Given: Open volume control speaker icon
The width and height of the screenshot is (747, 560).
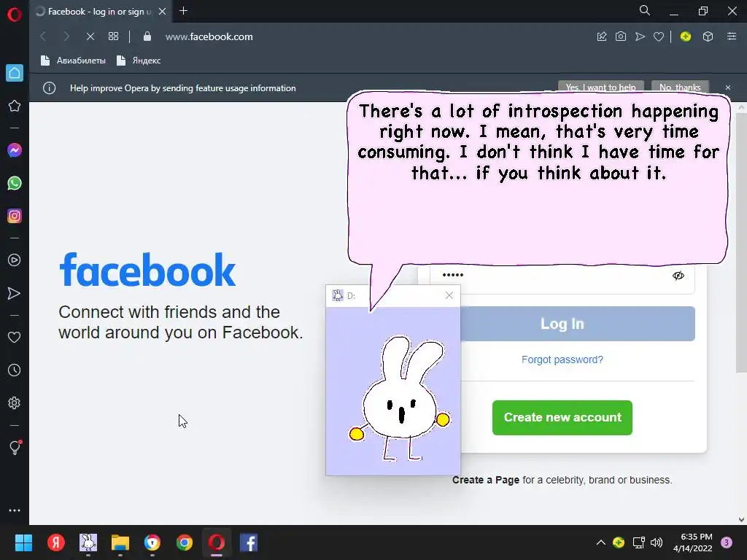Looking at the screenshot, I should pyautogui.click(x=657, y=542).
